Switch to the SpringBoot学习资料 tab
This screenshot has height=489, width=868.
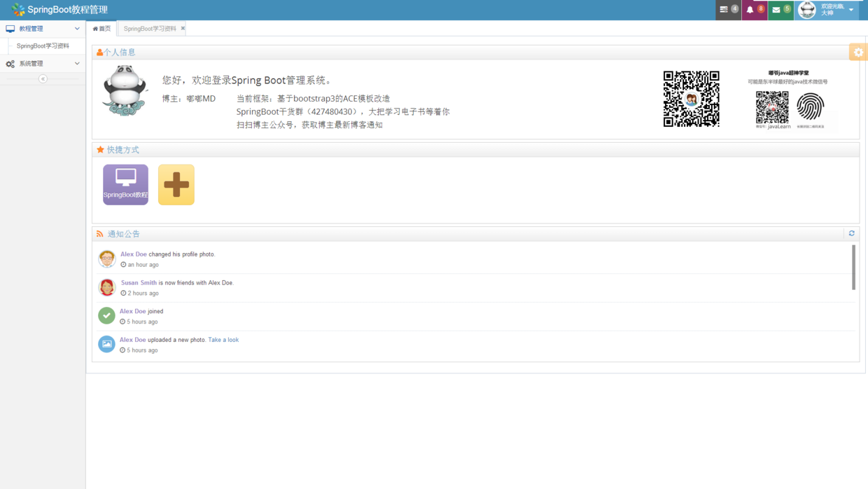[x=150, y=29]
